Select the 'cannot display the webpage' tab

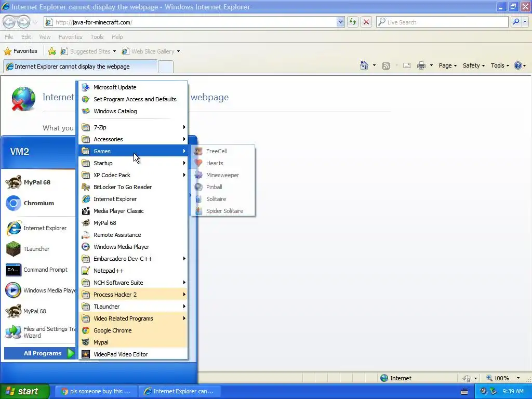[x=81, y=66]
